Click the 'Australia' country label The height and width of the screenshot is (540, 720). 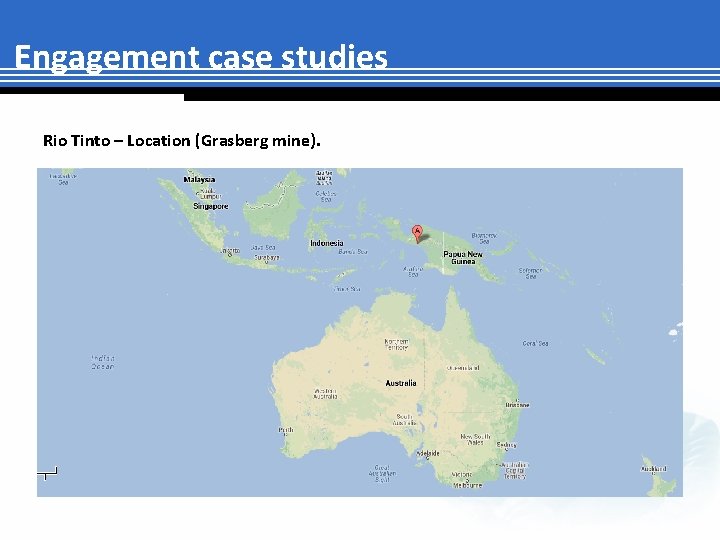coord(401,383)
